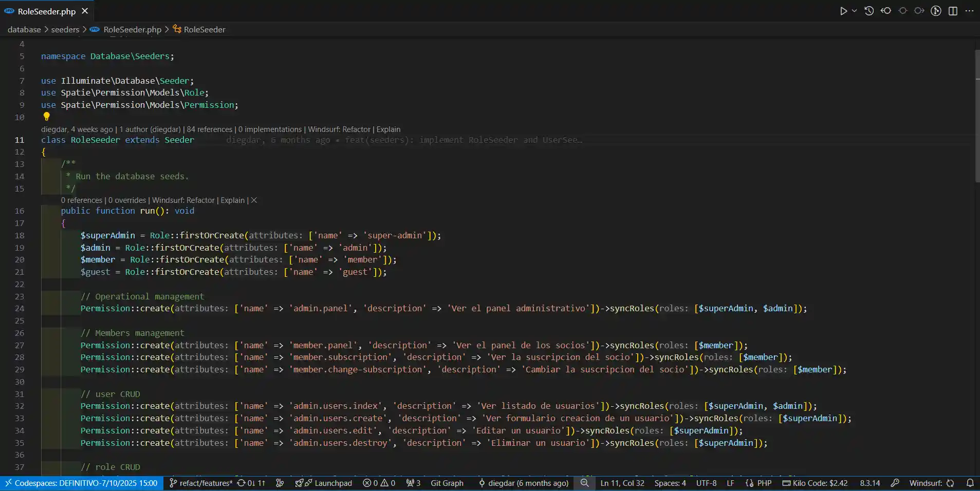The width and height of the screenshot is (980, 491).
Task: Select the RoleSeeder.php editor tab
Action: (x=46, y=11)
